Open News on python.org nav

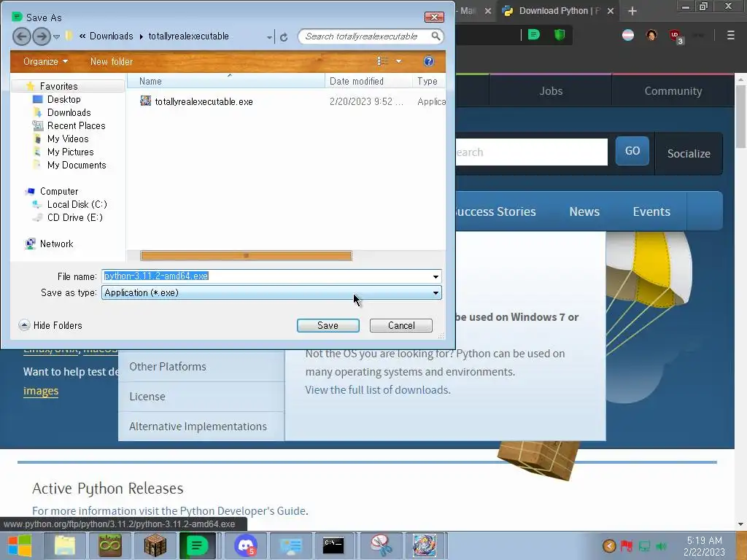584,211
